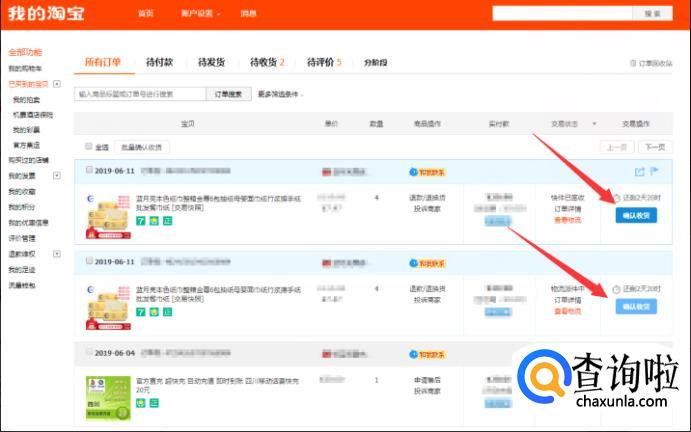
Task: Click 和我联系 chat icon on the 物流派件中 order
Action: point(427,263)
